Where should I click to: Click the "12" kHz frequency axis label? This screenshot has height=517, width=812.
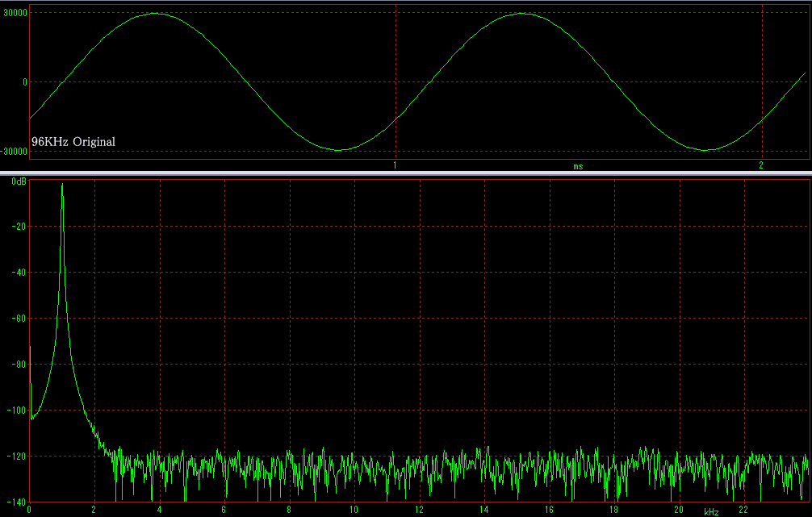pos(419,510)
